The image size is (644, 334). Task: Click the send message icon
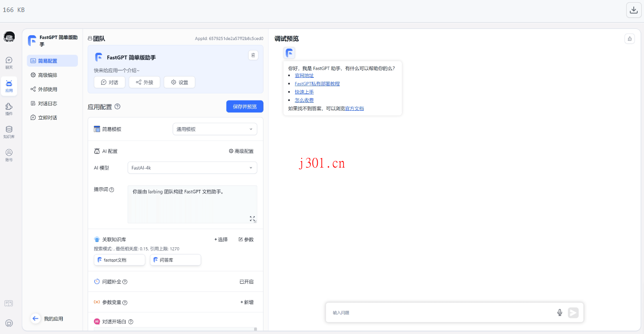(x=573, y=312)
